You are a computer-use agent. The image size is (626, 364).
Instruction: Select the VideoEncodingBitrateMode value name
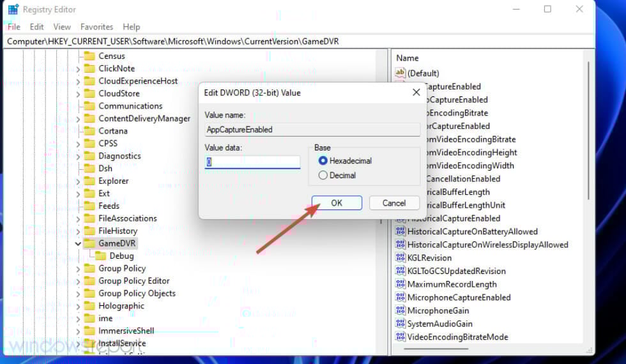point(457,337)
